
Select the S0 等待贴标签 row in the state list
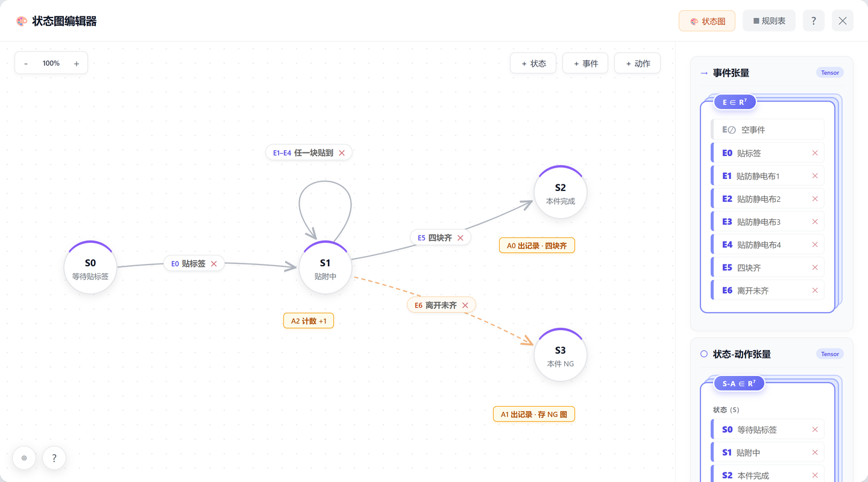click(767, 430)
